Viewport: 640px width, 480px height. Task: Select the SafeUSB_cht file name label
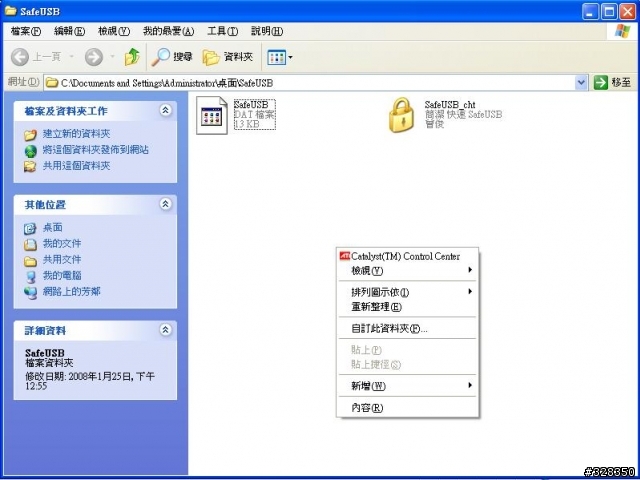(x=450, y=104)
